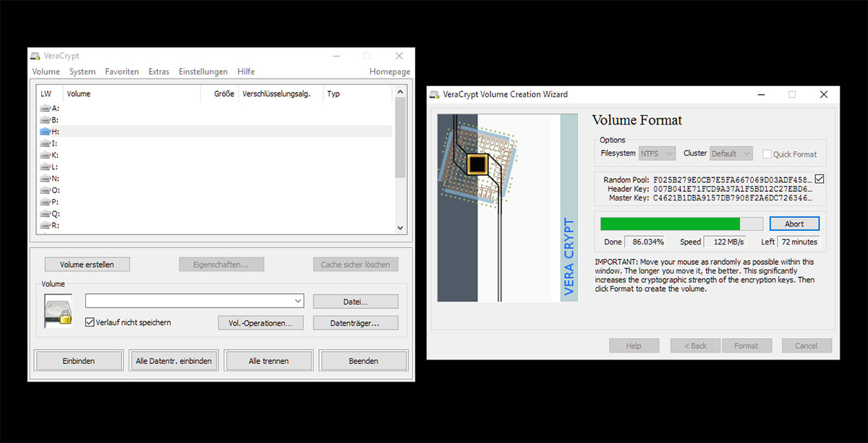This screenshot has width=868, height=443.
Task: Open the Homepage link in menu bar
Action: 390,72
